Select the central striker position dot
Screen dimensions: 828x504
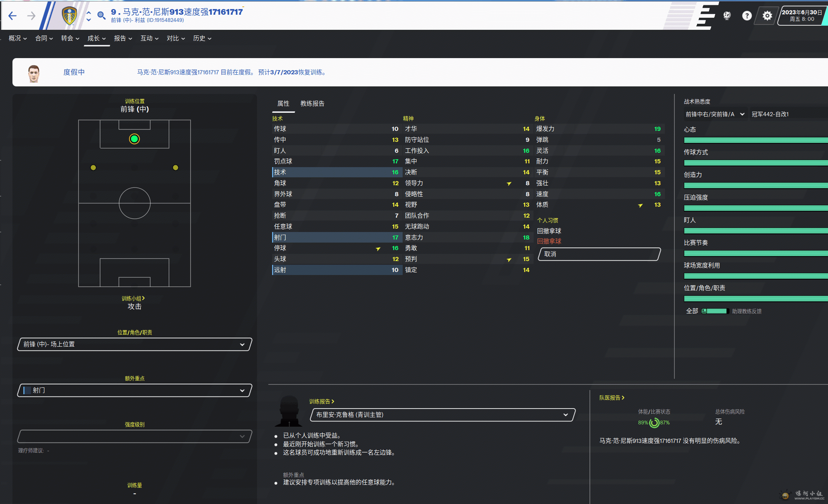pyautogui.click(x=134, y=139)
